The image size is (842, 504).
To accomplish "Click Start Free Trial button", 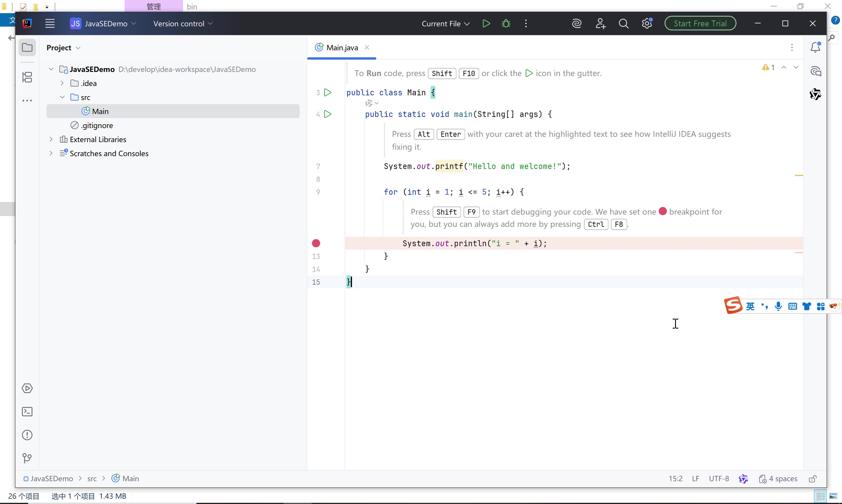I will pyautogui.click(x=700, y=23).
